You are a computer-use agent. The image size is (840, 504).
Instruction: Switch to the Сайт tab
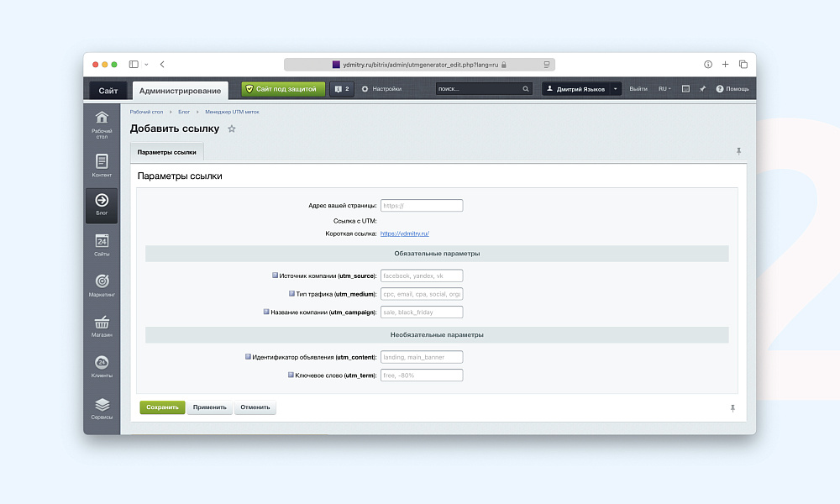pyautogui.click(x=108, y=90)
